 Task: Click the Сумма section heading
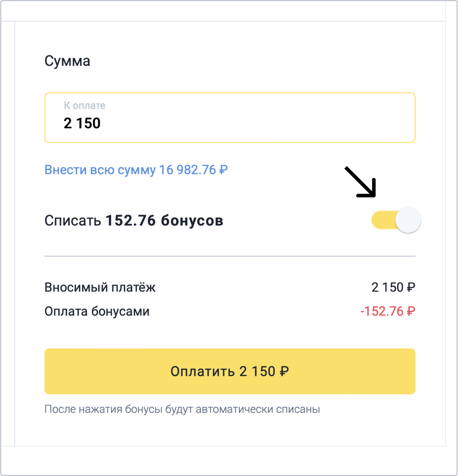click(x=67, y=61)
